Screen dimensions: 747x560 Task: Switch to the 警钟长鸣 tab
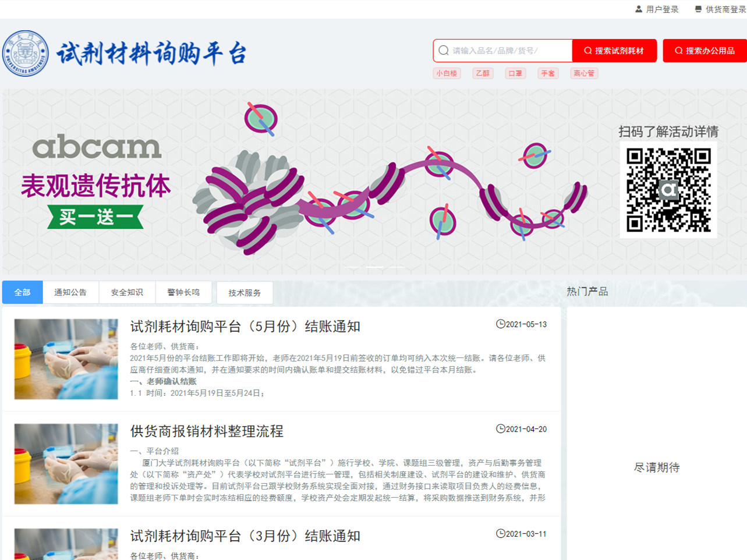click(183, 292)
